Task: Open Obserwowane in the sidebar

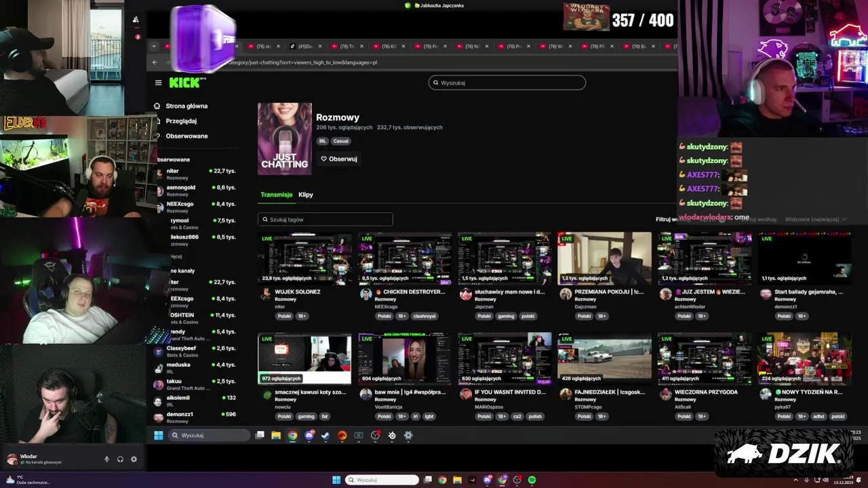Action: [x=186, y=136]
